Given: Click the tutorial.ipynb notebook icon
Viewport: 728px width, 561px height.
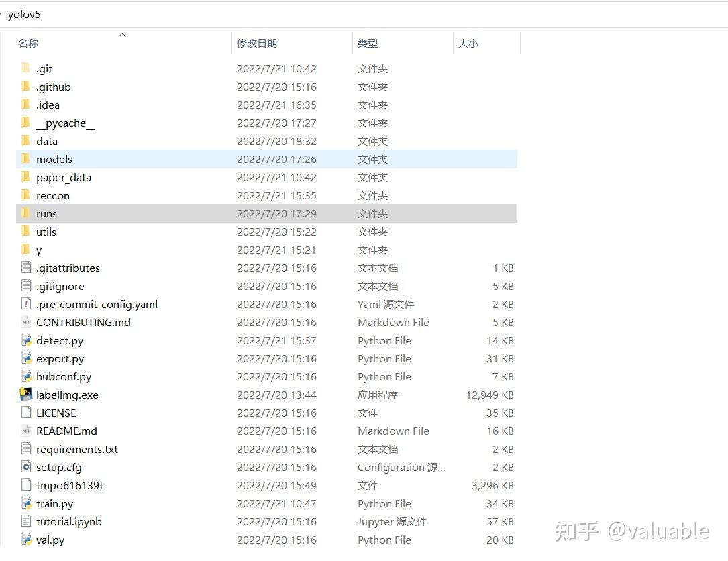Looking at the screenshot, I should (x=26, y=521).
